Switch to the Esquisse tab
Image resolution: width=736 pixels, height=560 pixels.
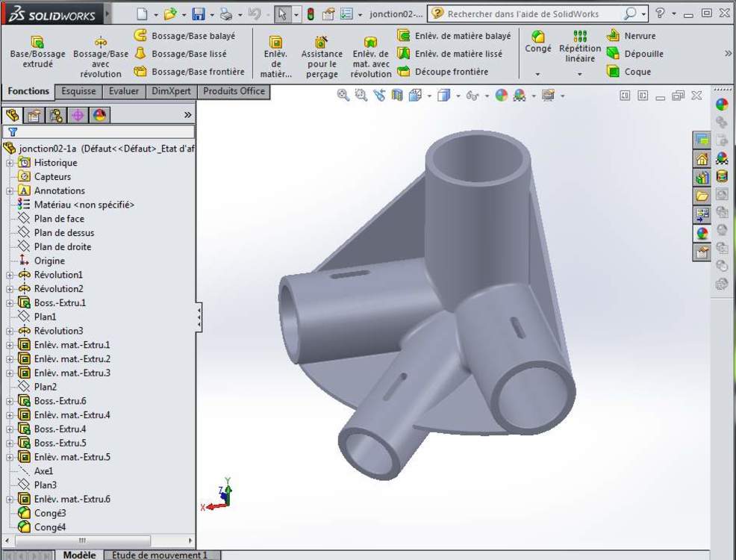click(78, 91)
